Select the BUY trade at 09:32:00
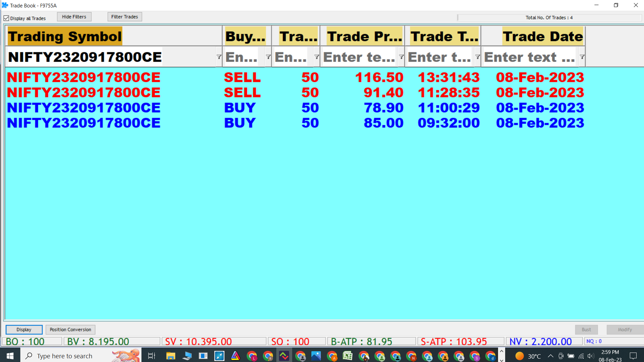This screenshot has width=644, height=362. click(295, 123)
